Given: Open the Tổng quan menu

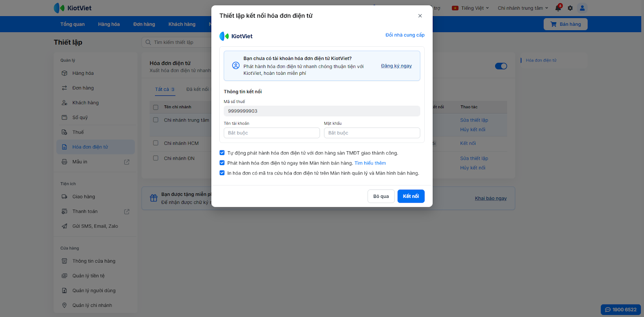Looking at the screenshot, I should coord(72,24).
